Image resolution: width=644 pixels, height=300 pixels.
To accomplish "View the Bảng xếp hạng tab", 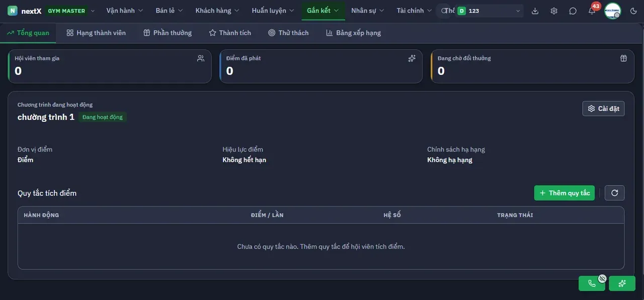I will click(353, 33).
